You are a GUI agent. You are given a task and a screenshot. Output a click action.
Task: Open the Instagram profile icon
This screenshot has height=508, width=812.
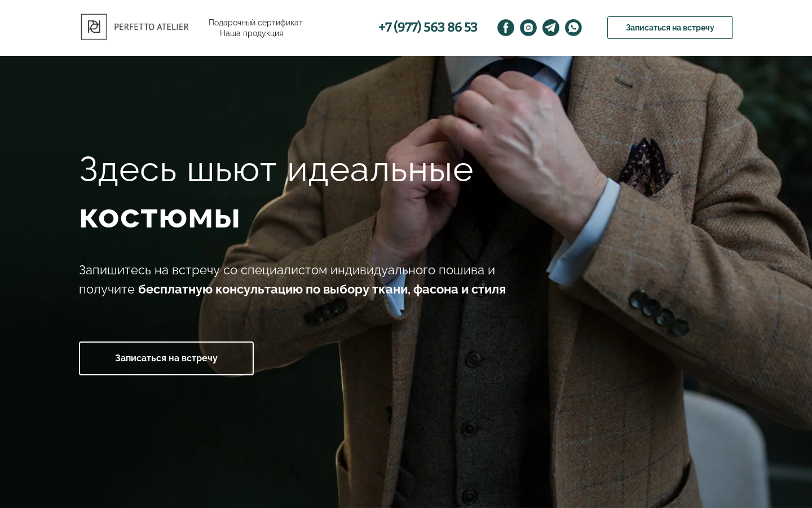coord(528,28)
